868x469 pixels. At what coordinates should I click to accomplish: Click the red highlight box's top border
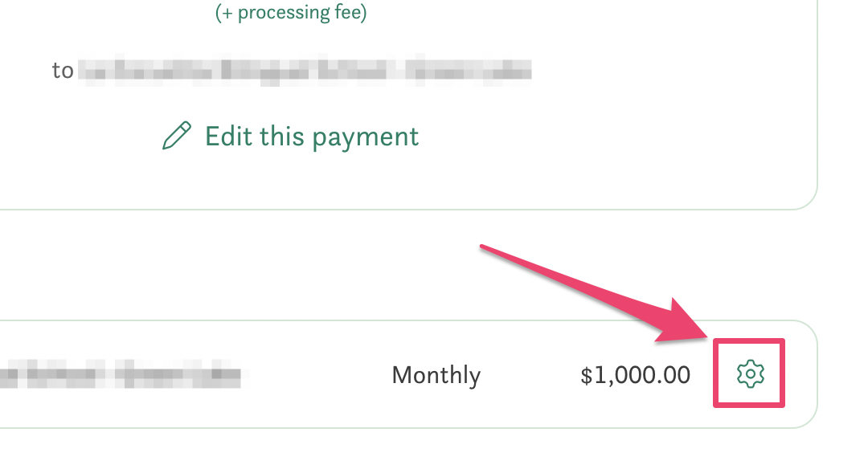pyautogui.click(x=749, y=341)
